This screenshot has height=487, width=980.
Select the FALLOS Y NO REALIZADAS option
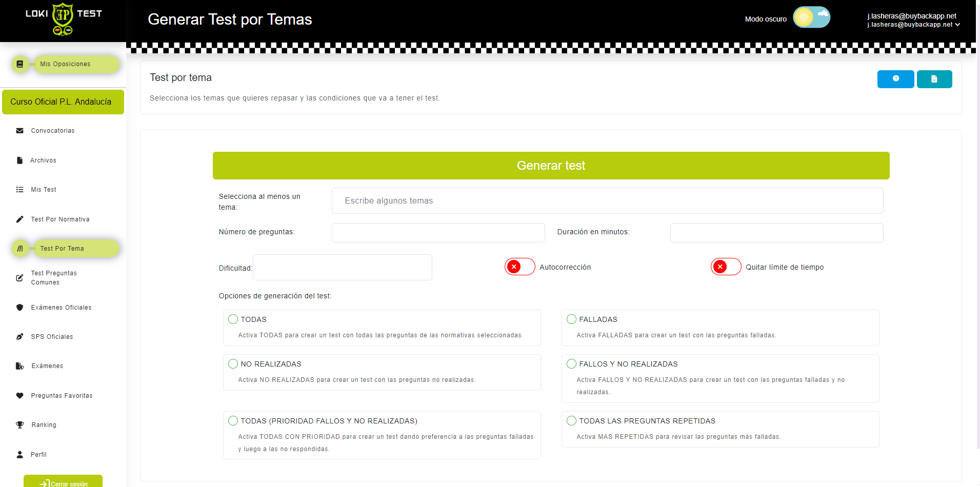pyautogui.click(x=571, y=363)
